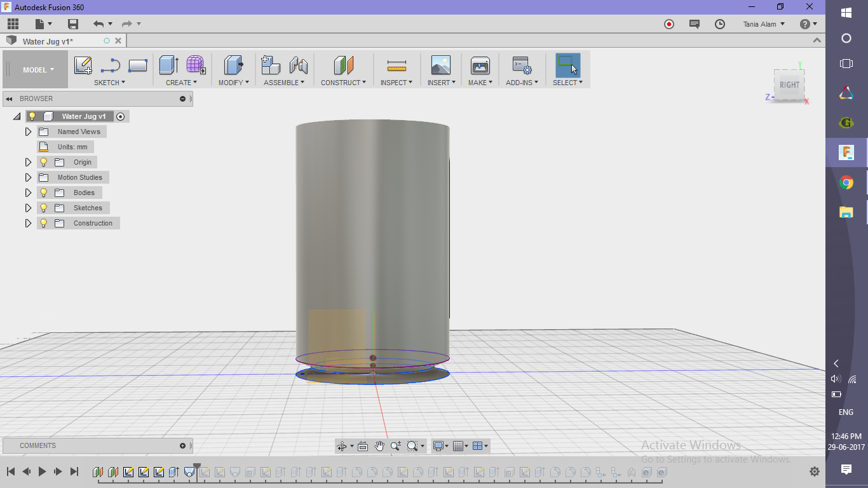Click the Scripts and Add-Ins icon
Image resolution: width=868 pixels, height=488 pixels.
point(522,65)
